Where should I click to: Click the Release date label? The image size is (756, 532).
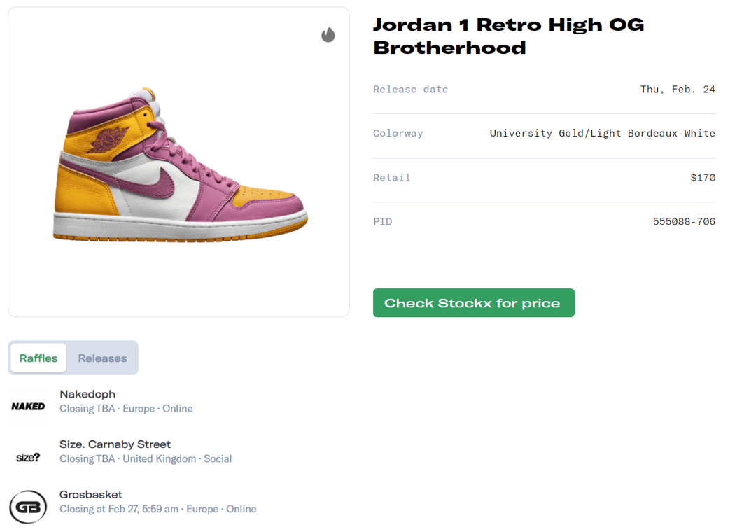tap(410, 90)
